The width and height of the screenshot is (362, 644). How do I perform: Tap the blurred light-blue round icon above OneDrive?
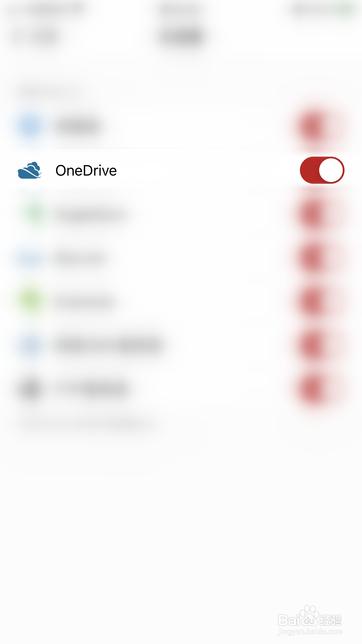pyautogui.click(x=30, y=126)
